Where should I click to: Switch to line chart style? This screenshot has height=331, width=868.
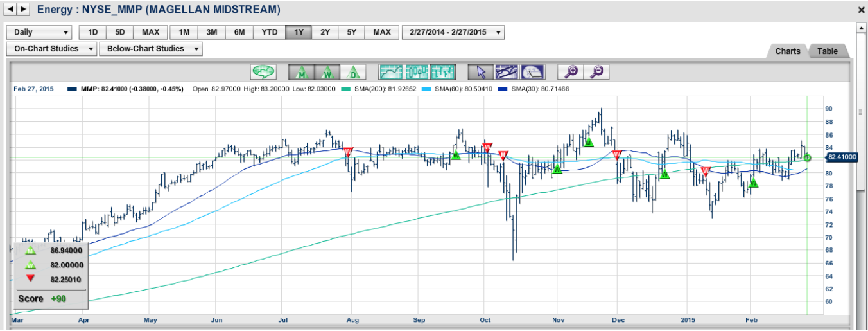pyautogui.click(x=391, y=72)
